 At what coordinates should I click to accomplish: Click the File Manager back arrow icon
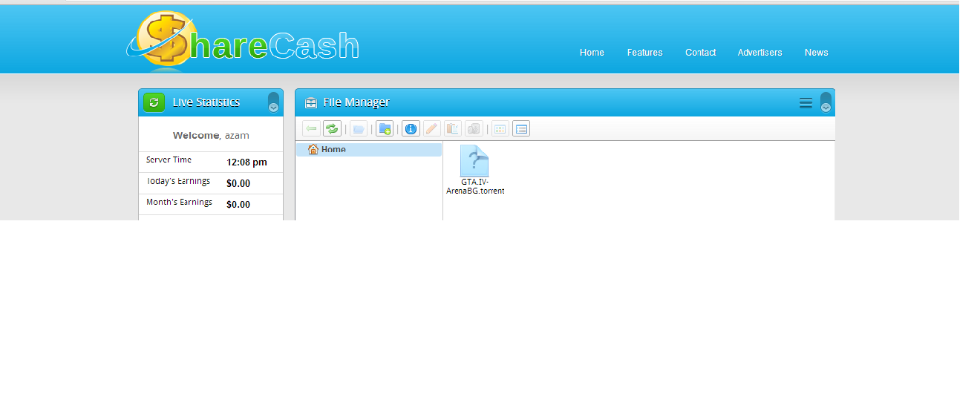311,129
